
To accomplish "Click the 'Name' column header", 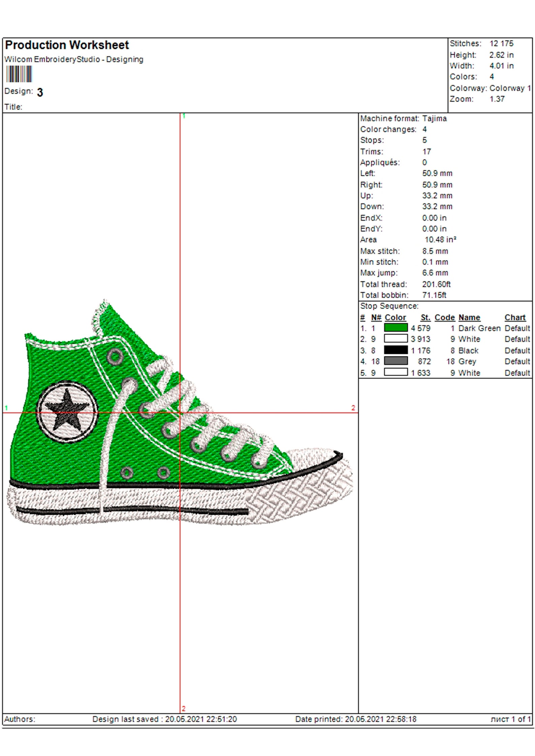I will coord(469,317).
